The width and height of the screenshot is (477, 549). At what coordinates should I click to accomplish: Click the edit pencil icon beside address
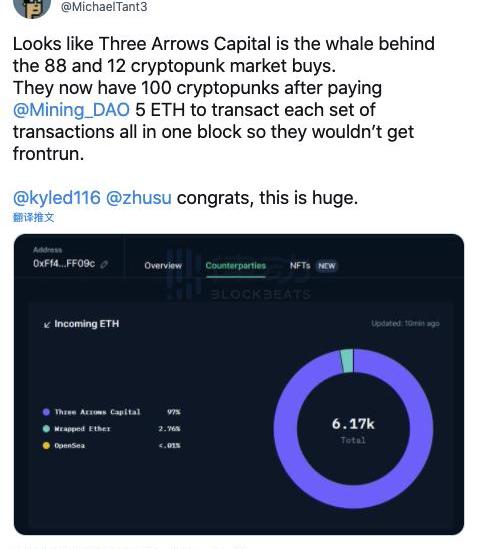click(x=104, y=264)
